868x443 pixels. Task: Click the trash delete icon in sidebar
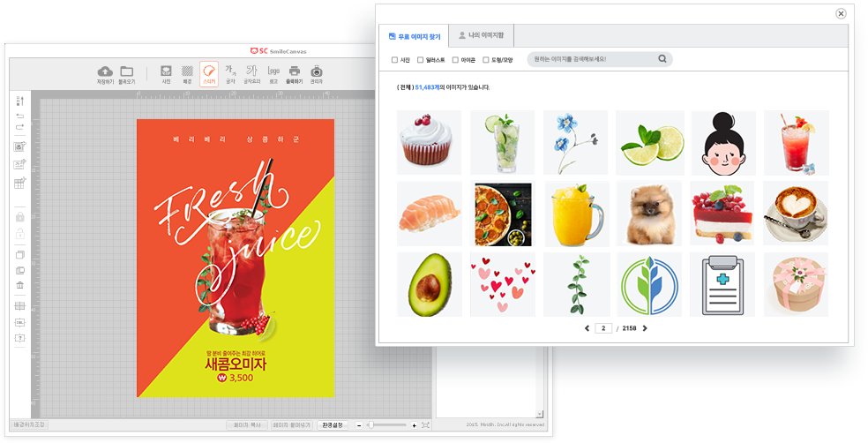(x=20, y=285)
